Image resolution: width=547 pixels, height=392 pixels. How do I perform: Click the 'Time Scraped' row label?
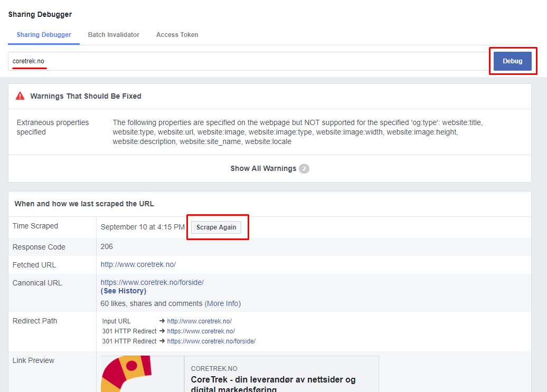(35, 226)
